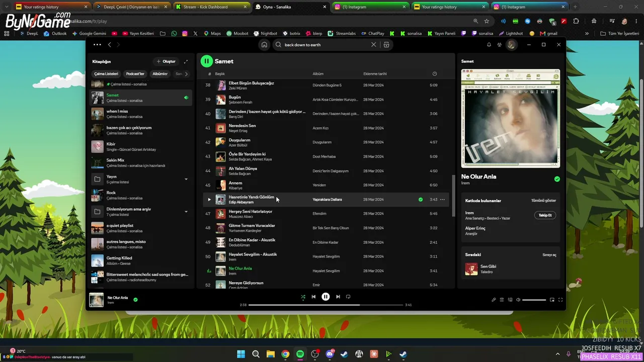
Task: Go to Spotify Home
Action: [264, 45]
